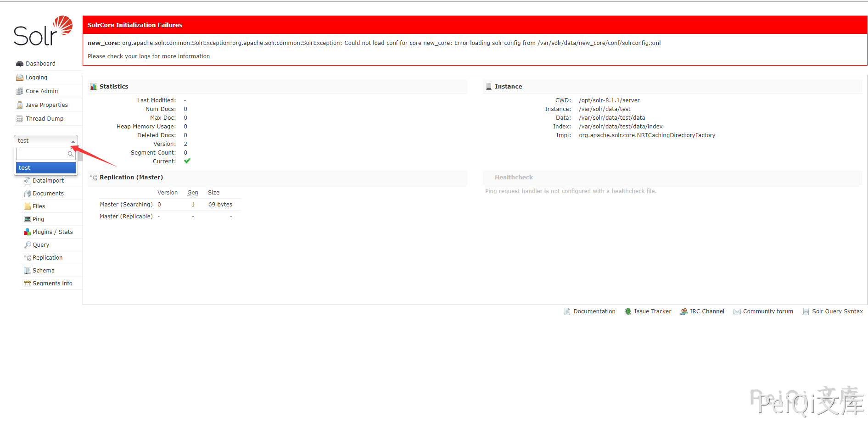Screen dimensions: 868x422
Task: Open Documents for test core
Action: coord(48,194)
